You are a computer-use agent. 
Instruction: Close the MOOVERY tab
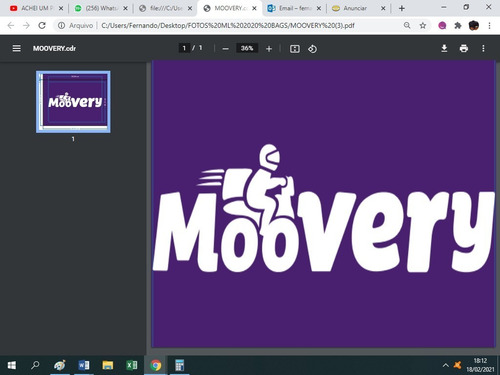coord(254,8)
